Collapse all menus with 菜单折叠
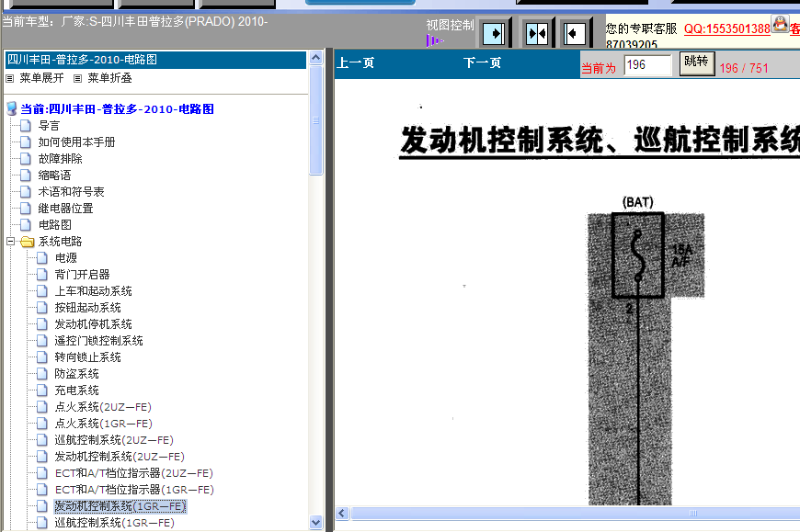800x532 pixels. (109, 78)
